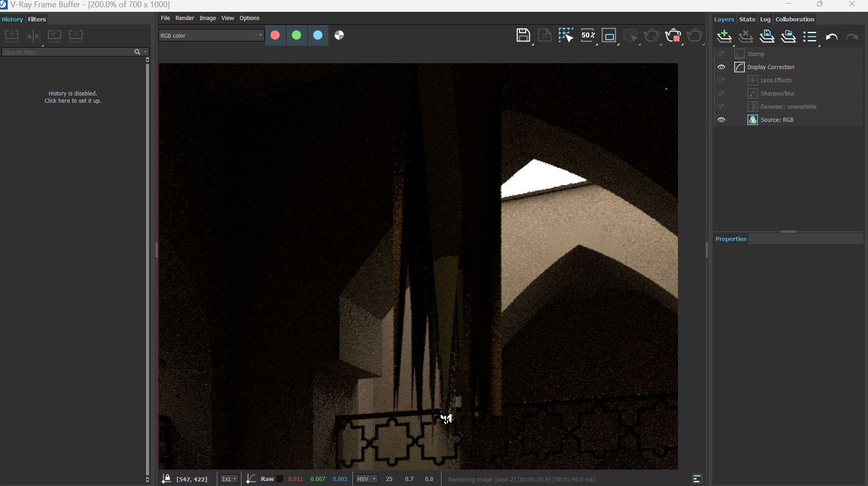The height and width of the screenshot is (486, 868).
Task: Click the load history image icon
Action: tap(55, 35)
